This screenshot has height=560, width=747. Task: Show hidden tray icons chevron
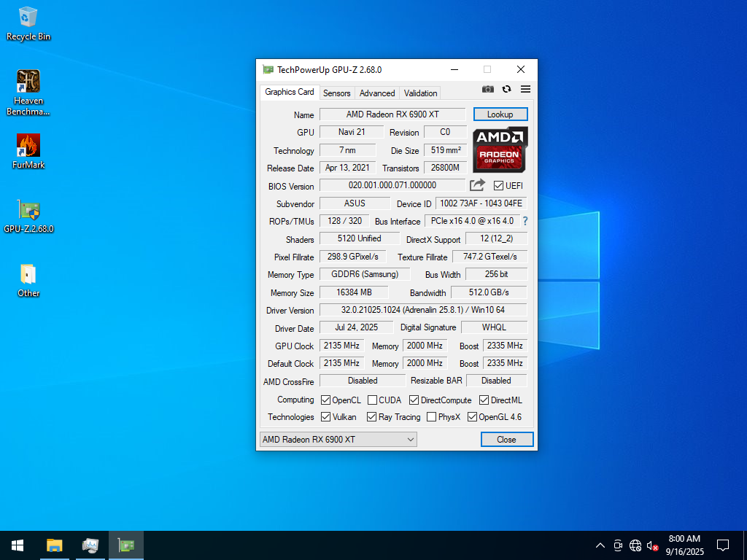coord(600,545)
